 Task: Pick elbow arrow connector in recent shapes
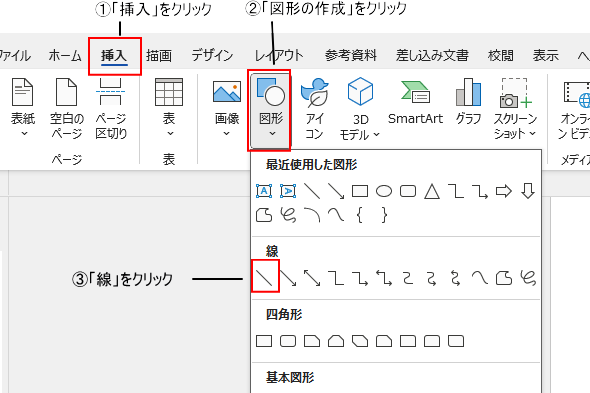point(480,191)
